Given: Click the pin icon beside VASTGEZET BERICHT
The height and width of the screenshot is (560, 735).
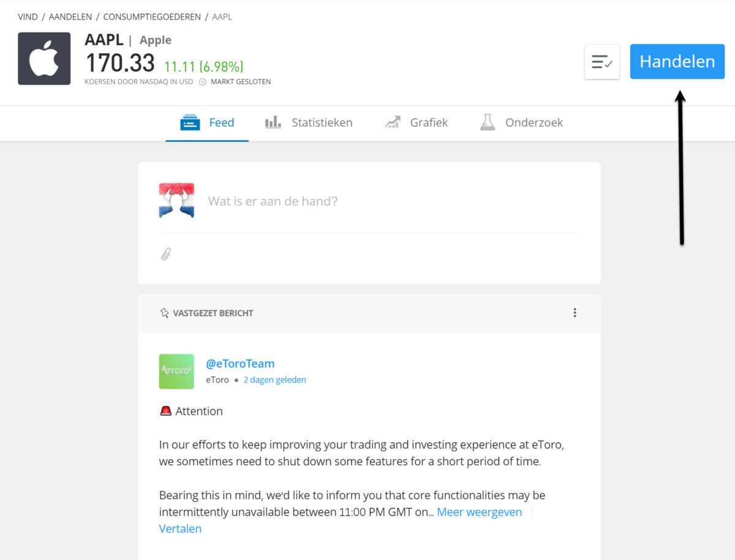Looking at the screenshot, I should point(164,313).
